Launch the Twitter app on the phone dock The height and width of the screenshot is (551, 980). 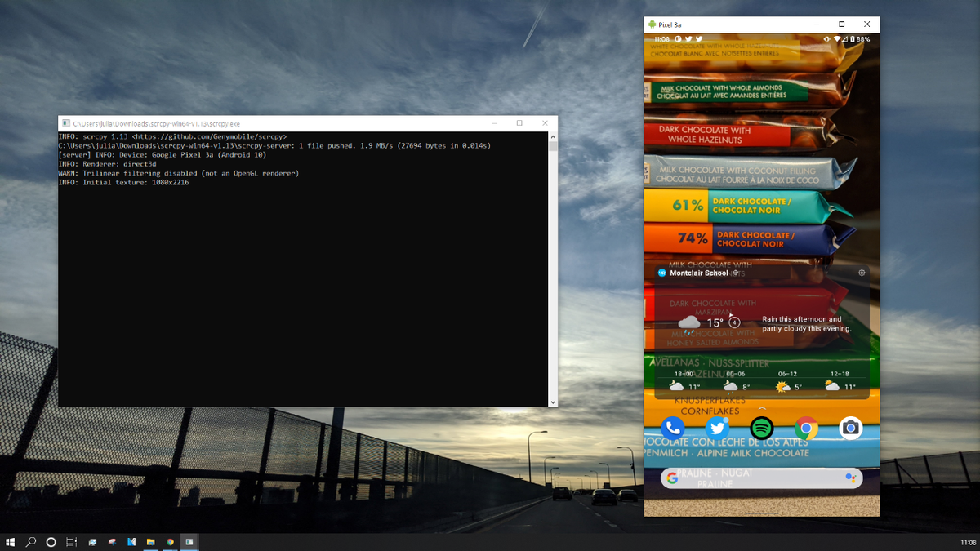tap(717, 428)
